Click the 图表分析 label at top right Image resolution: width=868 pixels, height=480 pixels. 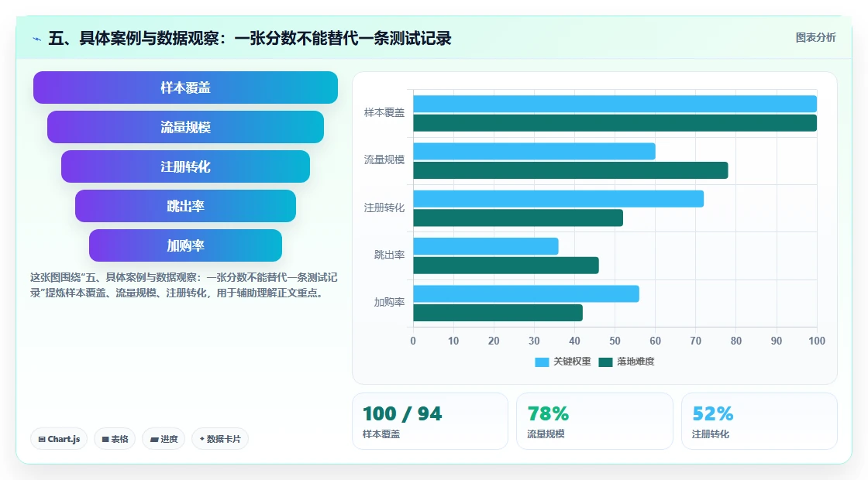[x=815, y=38]
